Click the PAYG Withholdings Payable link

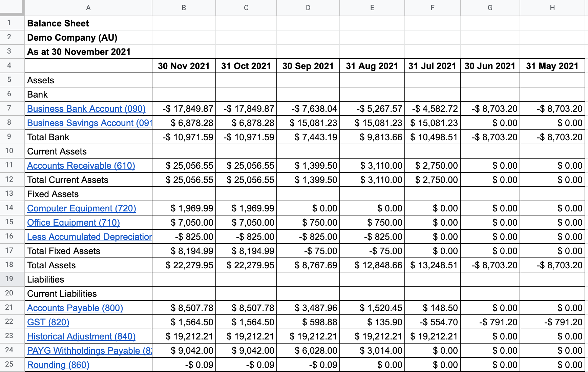click(89, 351)
